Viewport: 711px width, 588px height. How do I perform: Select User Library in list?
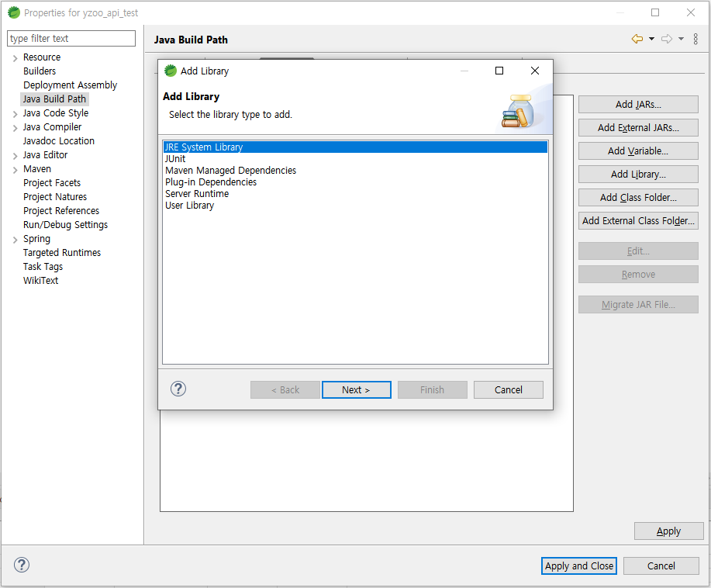pos(189,206)
